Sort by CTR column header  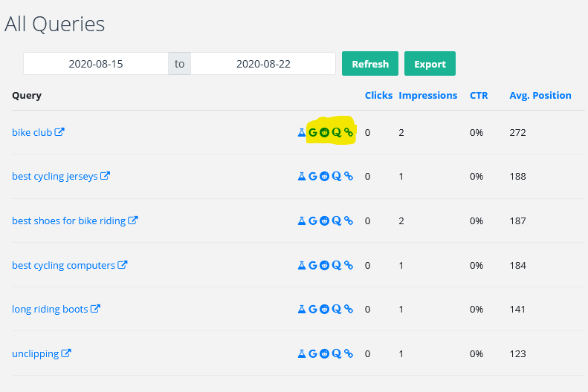479,96
